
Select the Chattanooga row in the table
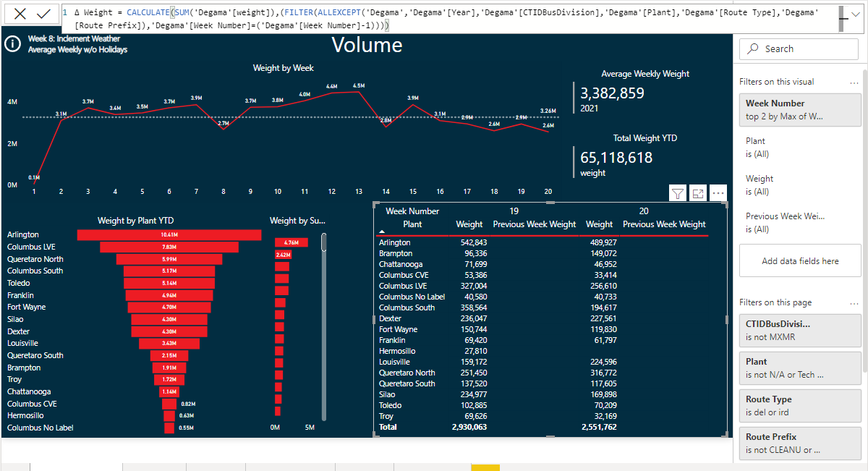[x=401, y=264]
